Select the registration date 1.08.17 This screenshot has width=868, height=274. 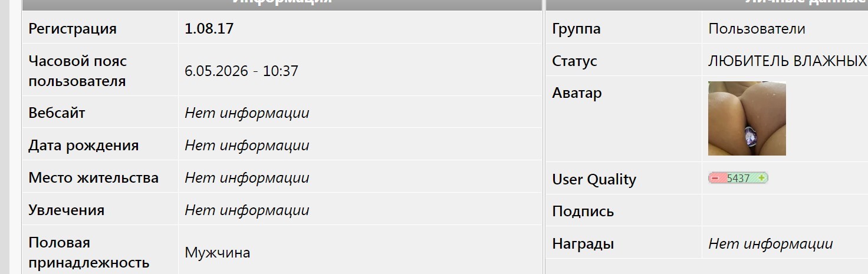point(209,28)
